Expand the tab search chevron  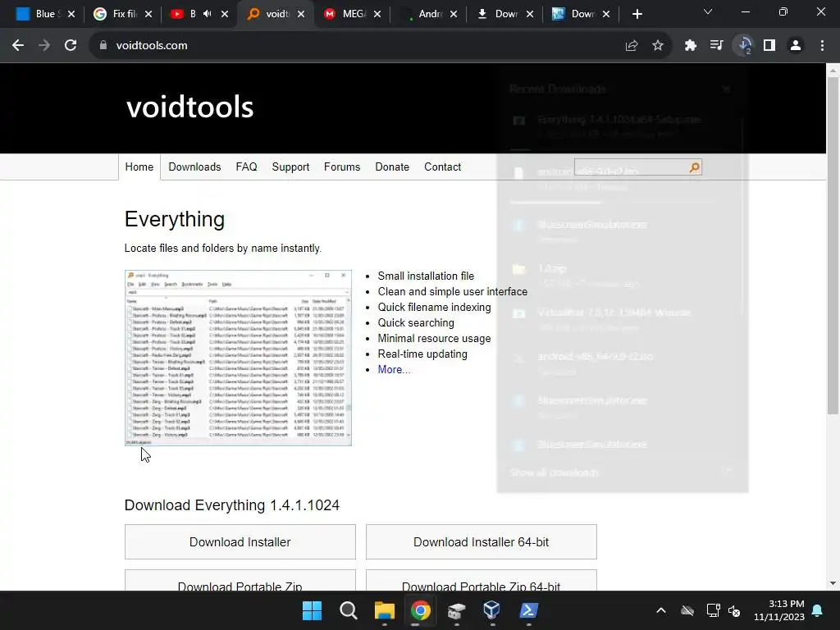tap(708, 11)
